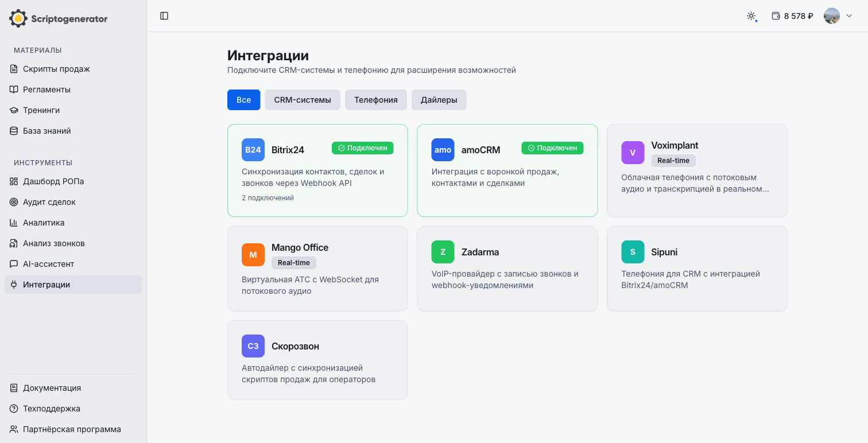Switch to the Телефония tab
The height and width of the screenshot is (443, 868).
[376, 100]
